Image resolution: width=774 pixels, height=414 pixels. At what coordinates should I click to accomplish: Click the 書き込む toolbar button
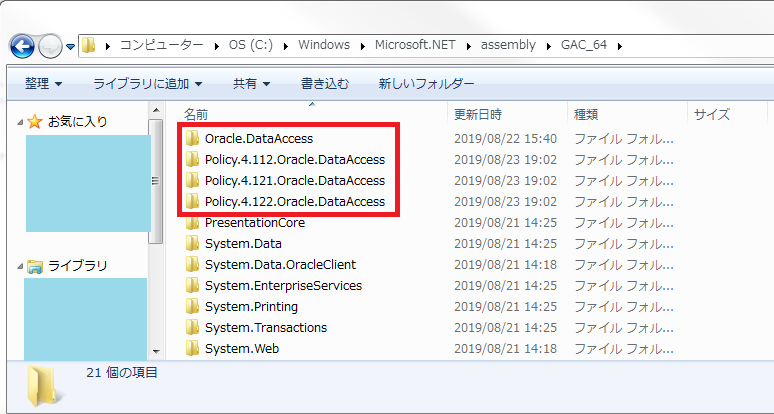[x=325, y=84]
